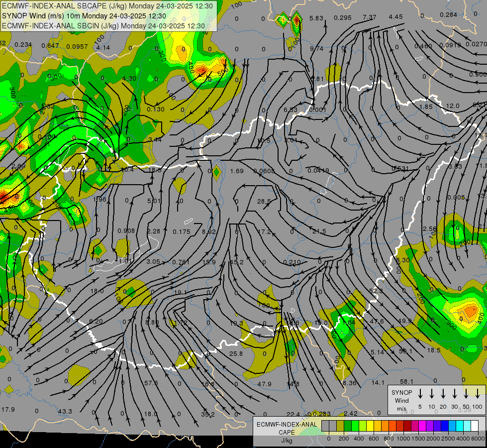Click the 1.69 value on the map

237,171
